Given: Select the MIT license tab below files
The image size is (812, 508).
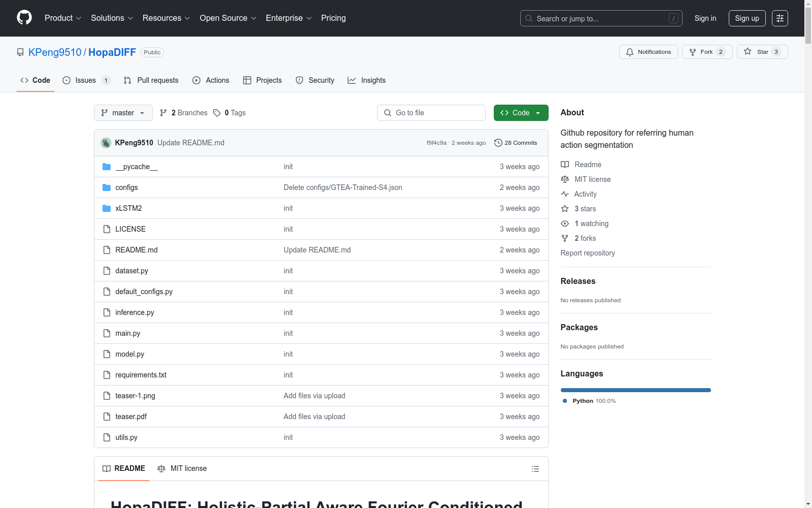Looking at the screenshot, I should [182, 468].
